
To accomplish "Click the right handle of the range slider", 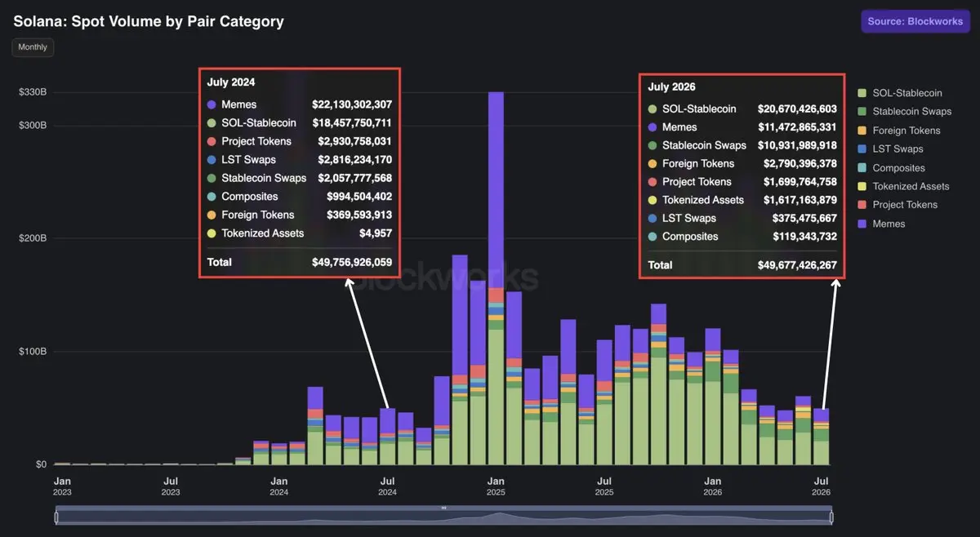I will pos(831,517).
